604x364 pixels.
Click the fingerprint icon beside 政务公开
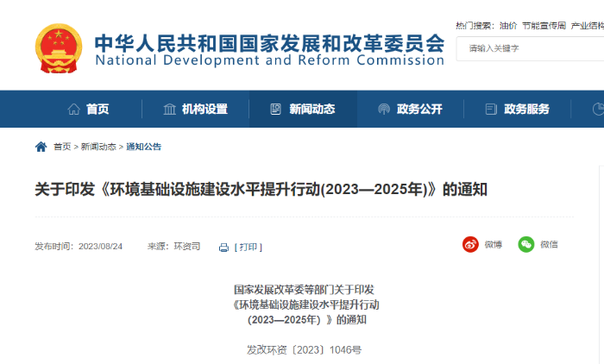click(x=384, y=110)
